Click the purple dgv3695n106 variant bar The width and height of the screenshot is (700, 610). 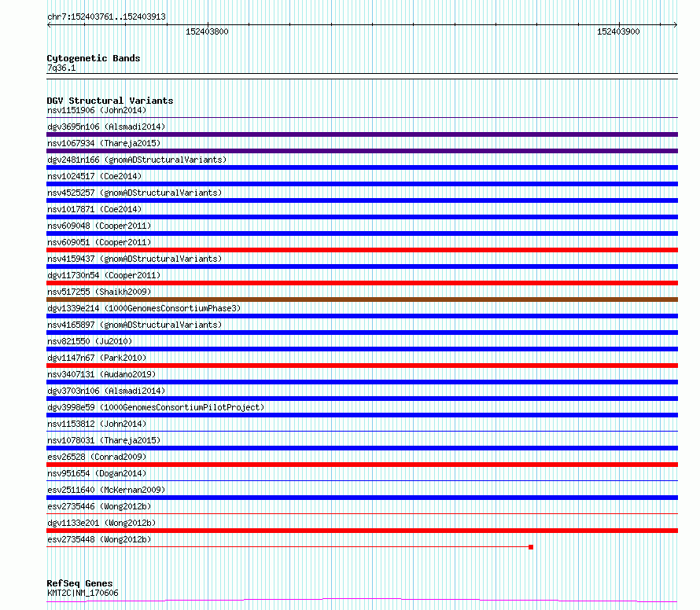click(x=362, y=134)
